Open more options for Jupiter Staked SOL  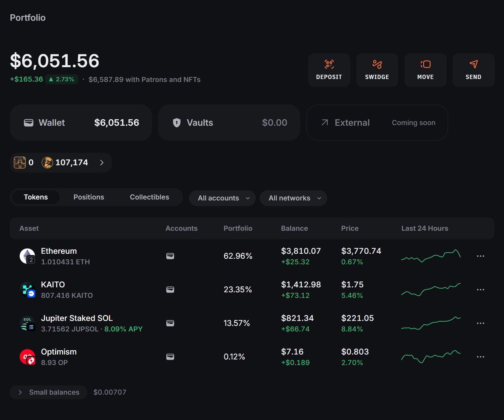point(480,323)
